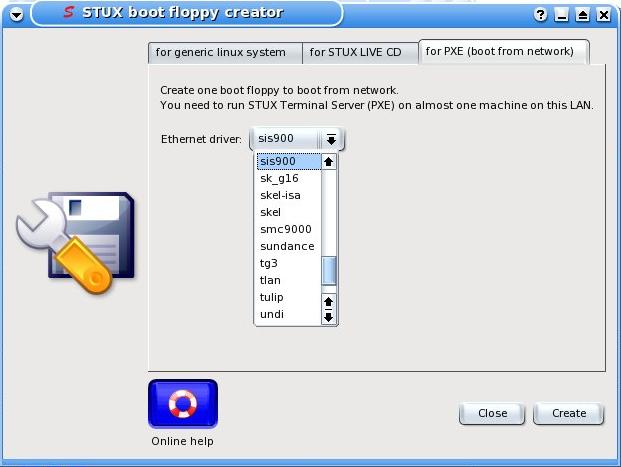The height and width of the screenshot is (467, 621).
Task: Click the driver list scrollbar thumb
Action: (x=328, y=271)
